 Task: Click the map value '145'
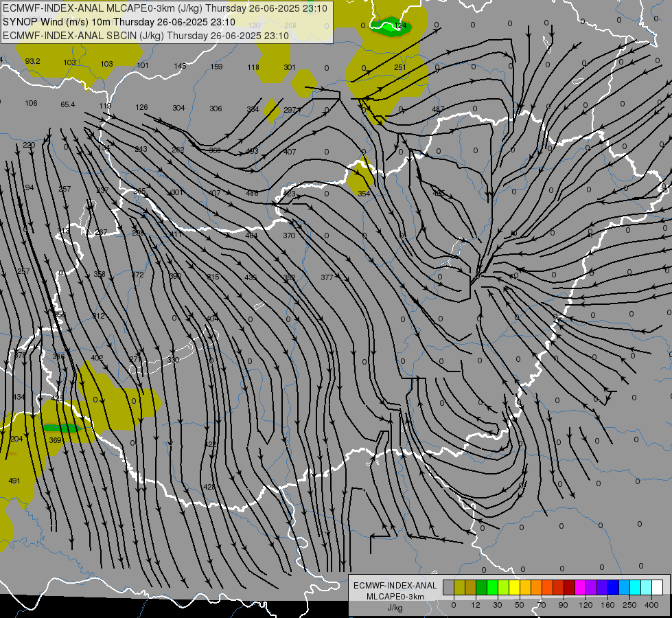(180, 66)
